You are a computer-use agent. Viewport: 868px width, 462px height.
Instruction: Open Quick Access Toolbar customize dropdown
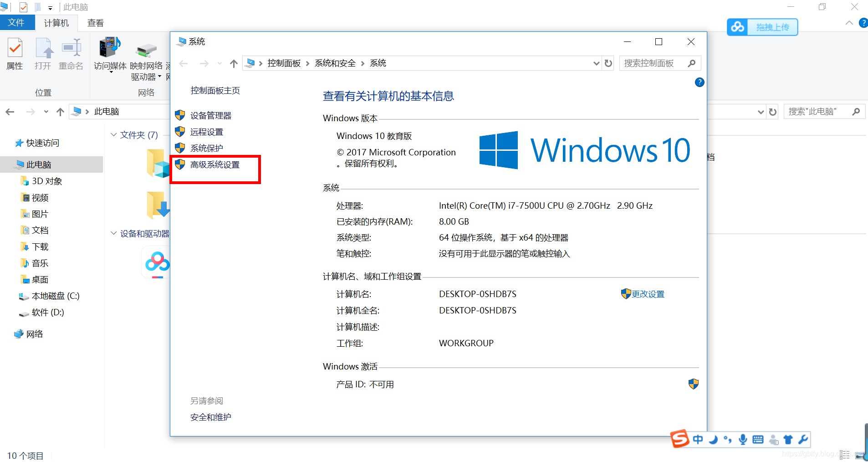pos(50,8)
